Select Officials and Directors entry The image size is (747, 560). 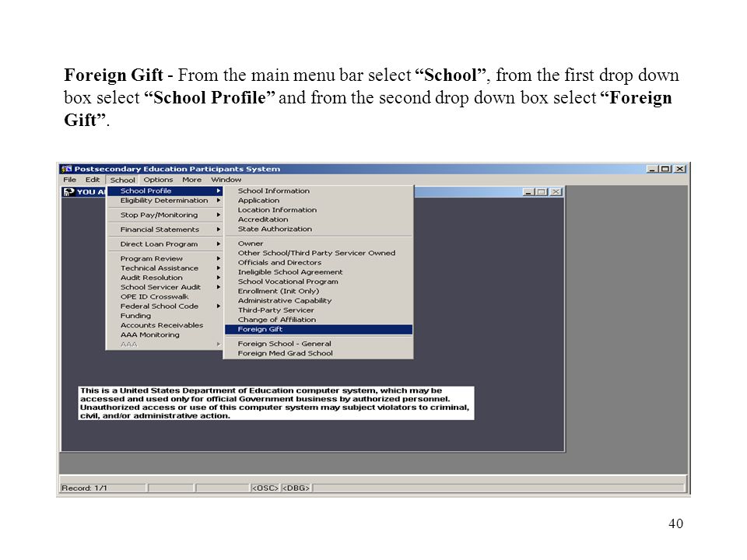tap(318, 262)
